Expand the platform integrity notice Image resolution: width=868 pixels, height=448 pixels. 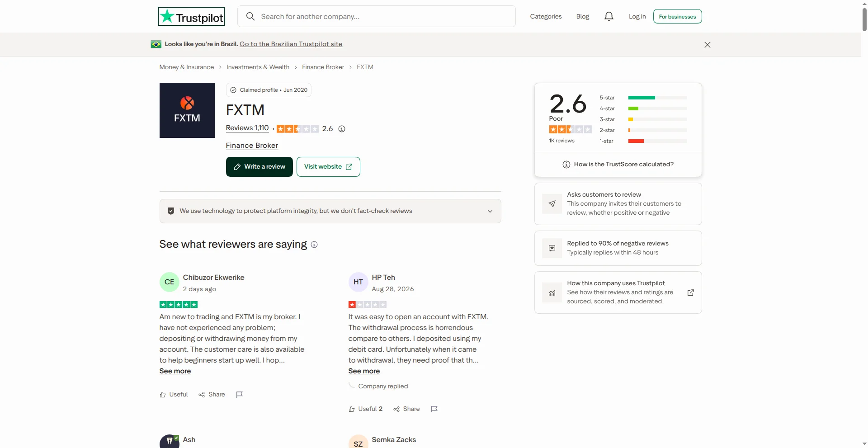330,211
